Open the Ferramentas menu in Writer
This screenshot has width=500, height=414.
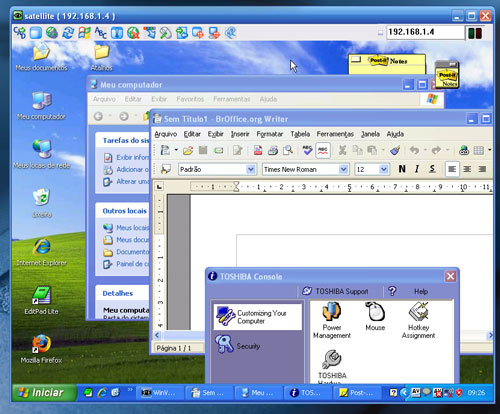[x=335, y=134]
